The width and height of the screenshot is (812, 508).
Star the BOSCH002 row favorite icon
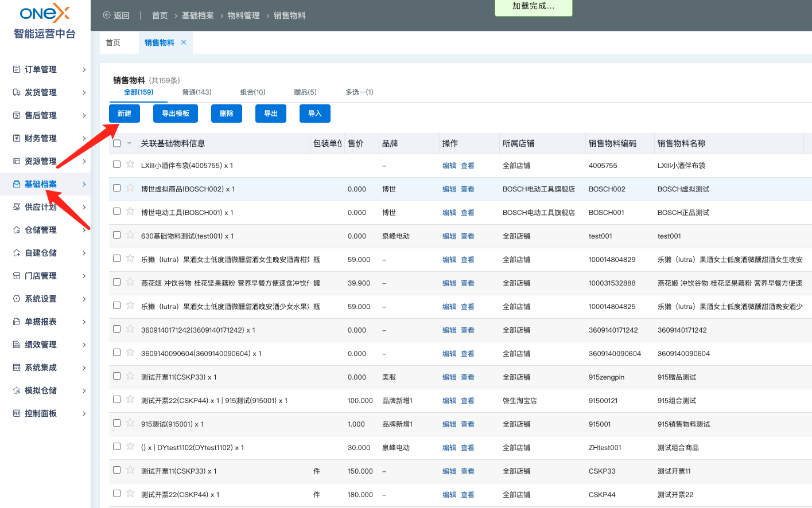click(x=130, y=188)
